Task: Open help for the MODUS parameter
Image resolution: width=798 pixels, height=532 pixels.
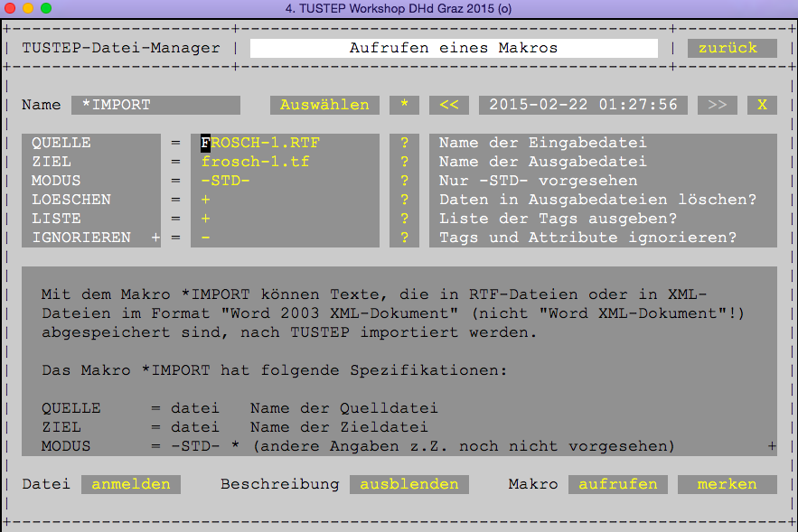Action: coord(404,180)
